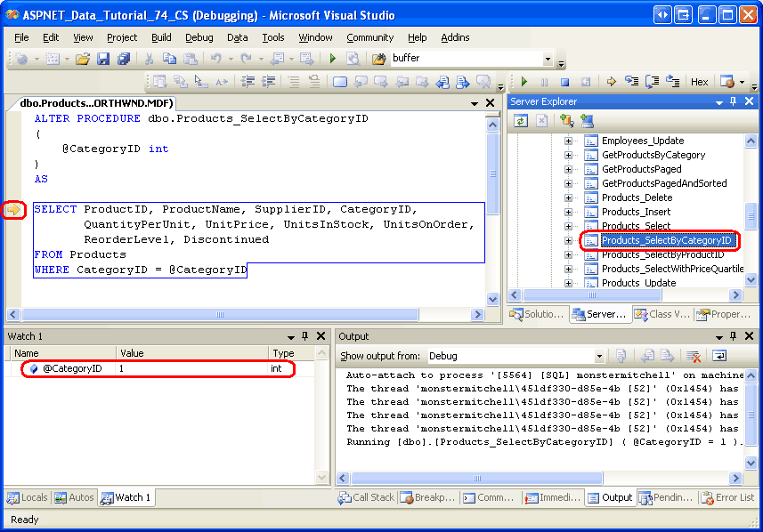Toggle Word Wrap in Output panel
The image size is (763, 532).
[719, 356]
